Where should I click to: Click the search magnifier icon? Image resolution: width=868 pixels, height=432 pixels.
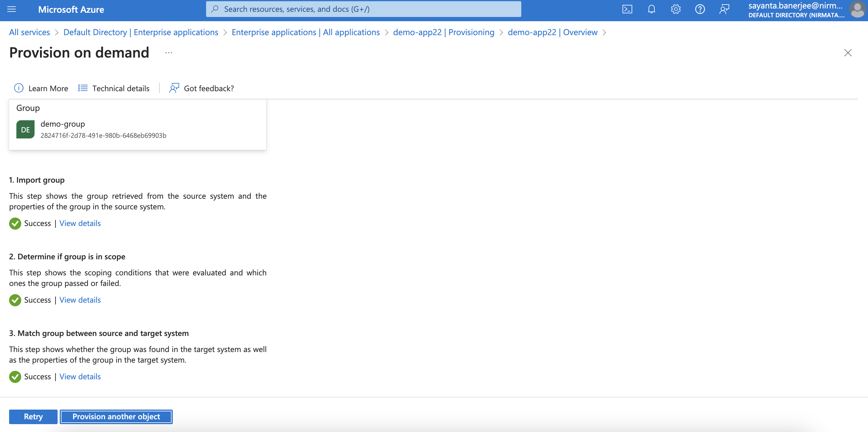coord(215,9)
